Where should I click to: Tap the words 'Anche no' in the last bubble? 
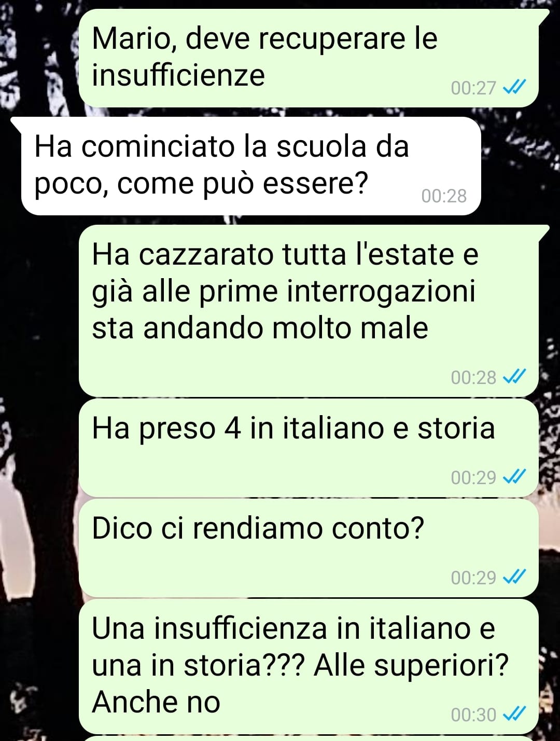[156, 702]
